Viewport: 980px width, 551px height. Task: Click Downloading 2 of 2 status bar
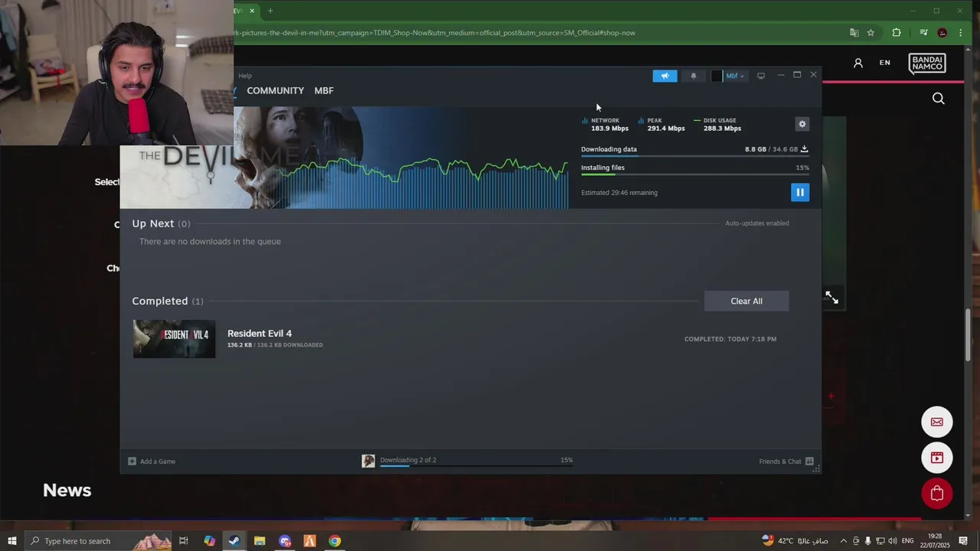pyautogui.click(x=476, y=460)
